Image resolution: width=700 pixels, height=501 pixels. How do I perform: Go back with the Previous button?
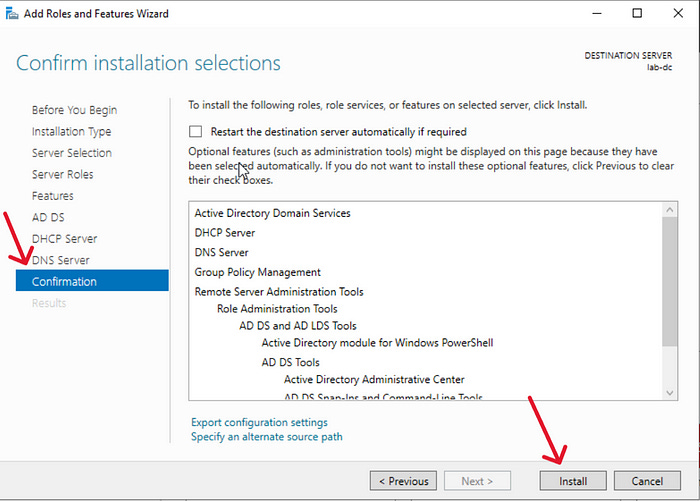pos(403,481)
